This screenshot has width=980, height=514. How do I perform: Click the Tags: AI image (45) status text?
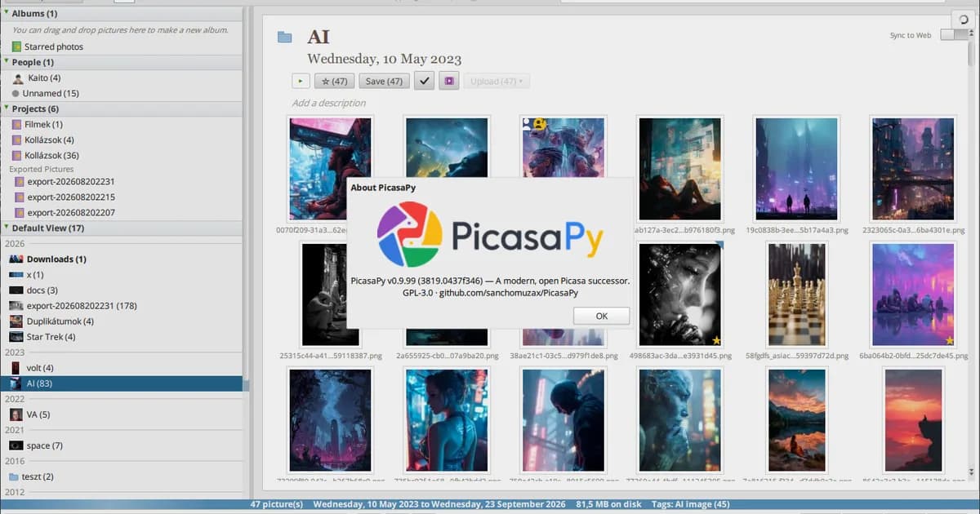pyautogui.click(x=690, y=504)
